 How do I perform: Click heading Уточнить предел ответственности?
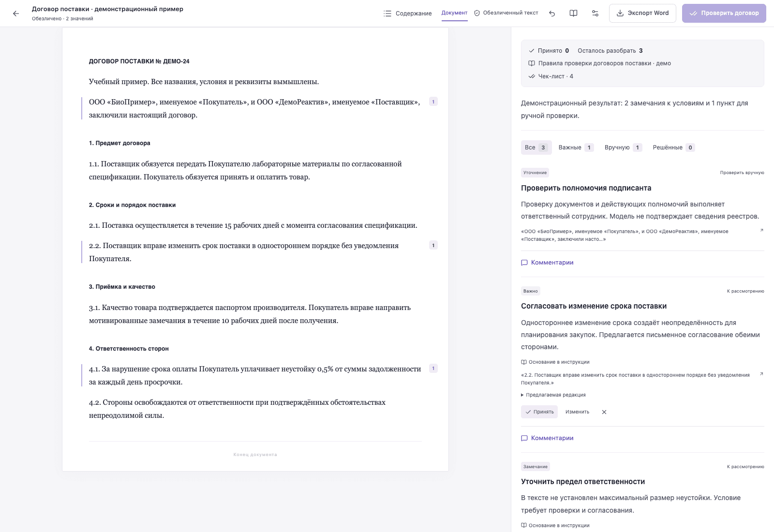[x=583, y=482]
